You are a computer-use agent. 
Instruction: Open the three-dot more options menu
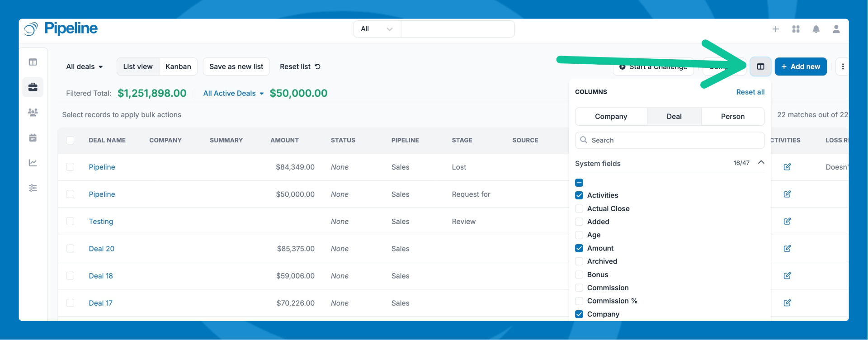coord(843,66)
